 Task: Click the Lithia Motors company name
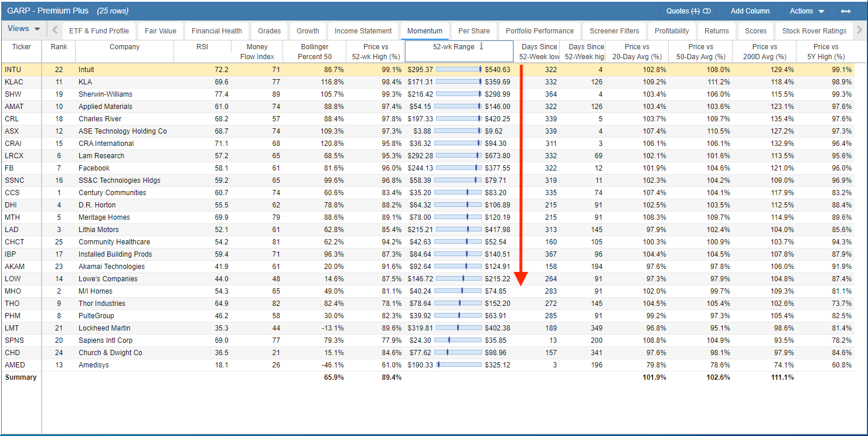click(x=98, y=230)
